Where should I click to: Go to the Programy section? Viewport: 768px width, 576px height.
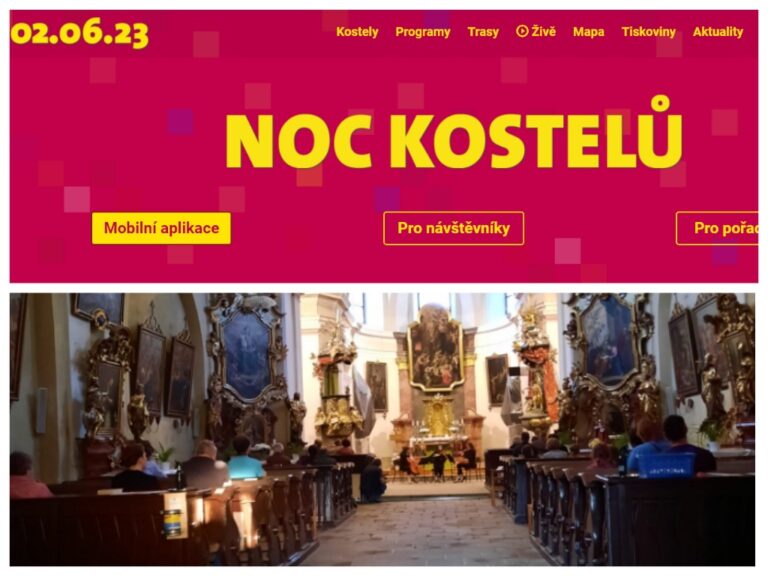423,32
